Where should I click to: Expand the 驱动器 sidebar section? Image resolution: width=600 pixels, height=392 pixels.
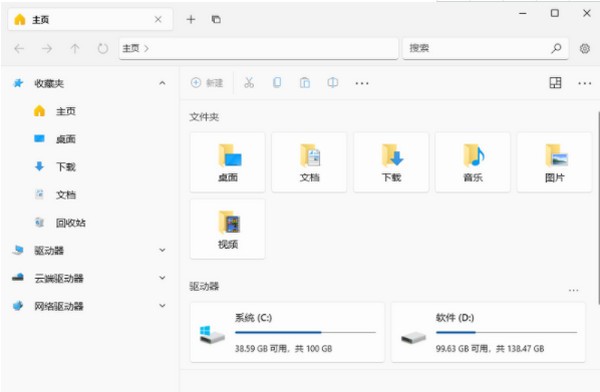point(162,250)
